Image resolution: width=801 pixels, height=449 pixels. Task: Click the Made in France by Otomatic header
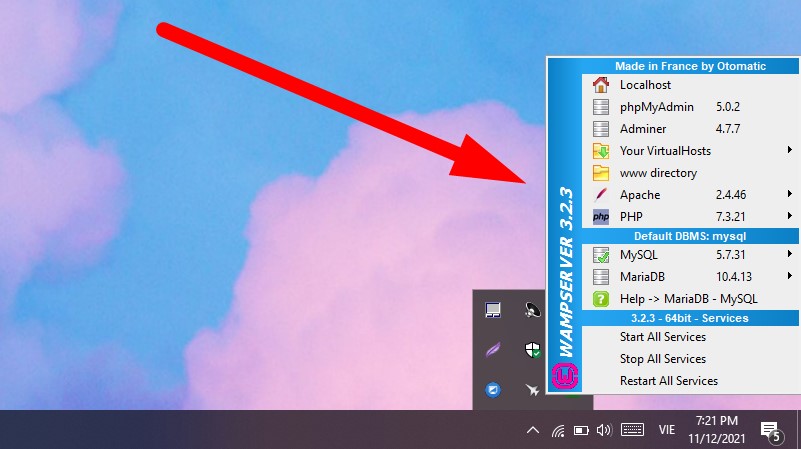[690, 66]
